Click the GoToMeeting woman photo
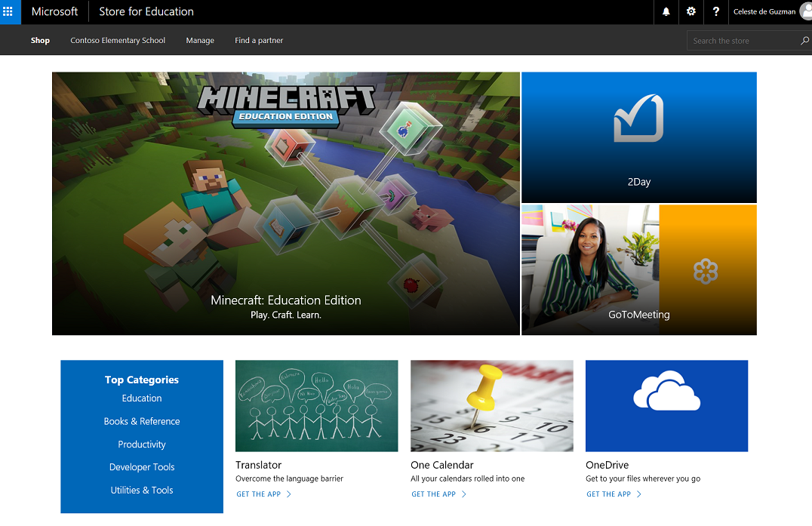812x526 pixels. pyautogui.click(x=590, y=269)
